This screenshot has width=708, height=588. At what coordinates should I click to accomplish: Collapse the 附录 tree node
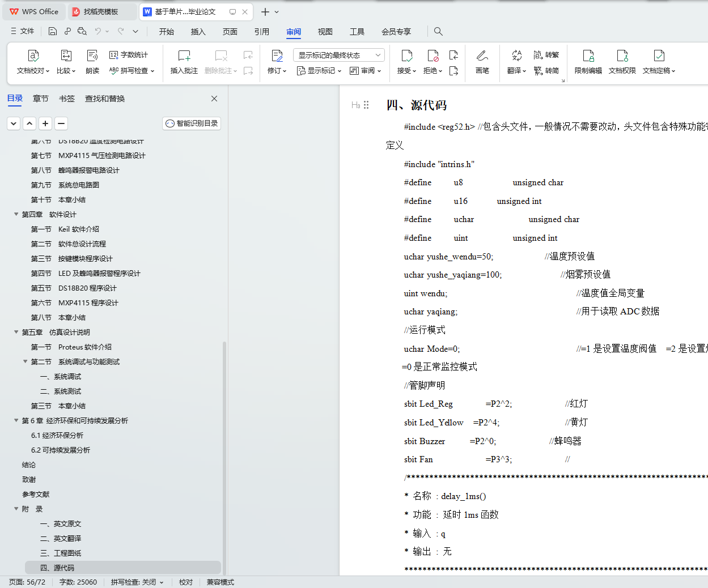[16, 509]
